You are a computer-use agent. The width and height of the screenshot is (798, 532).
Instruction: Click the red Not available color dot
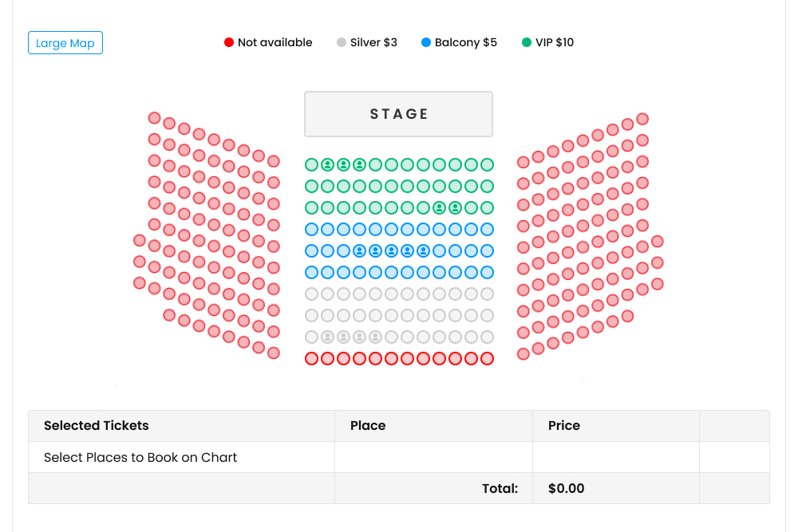(x=229, y=42)
